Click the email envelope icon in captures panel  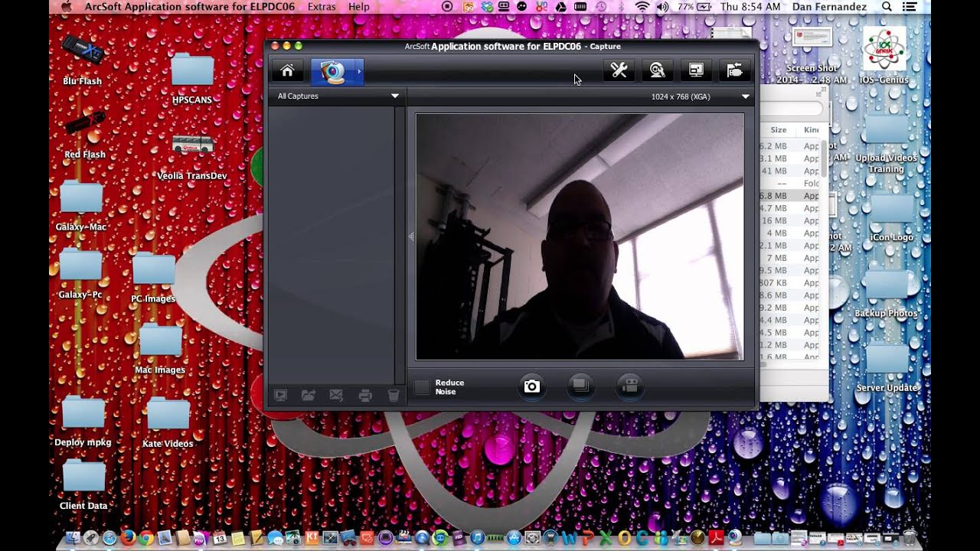point(336,396)
